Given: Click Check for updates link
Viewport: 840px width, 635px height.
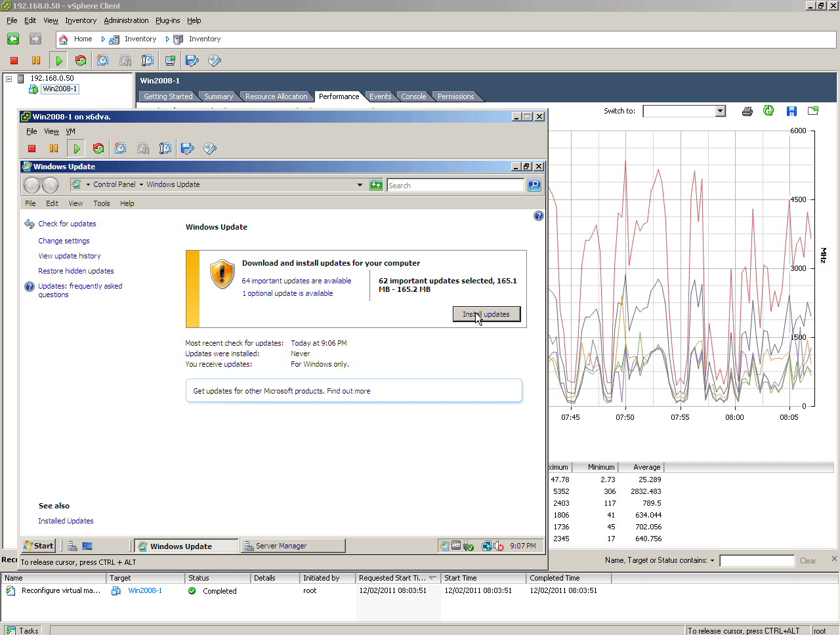Looking at the screenshot, I should click(x=67, y=224).
